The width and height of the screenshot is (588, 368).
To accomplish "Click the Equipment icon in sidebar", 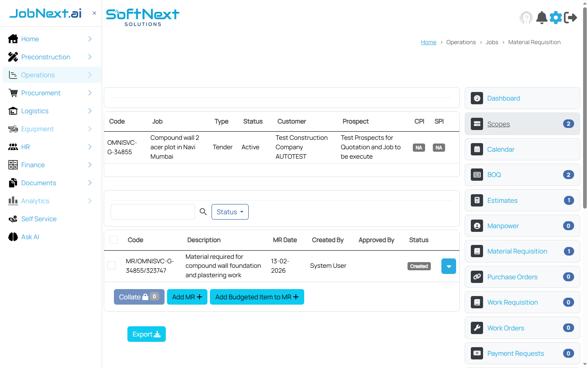I will 13,129.
